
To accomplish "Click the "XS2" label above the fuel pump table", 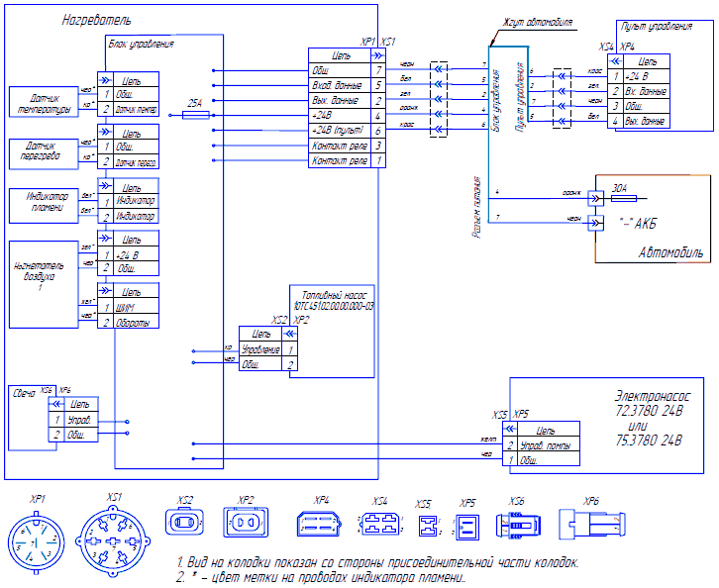I will coord(279,320).
